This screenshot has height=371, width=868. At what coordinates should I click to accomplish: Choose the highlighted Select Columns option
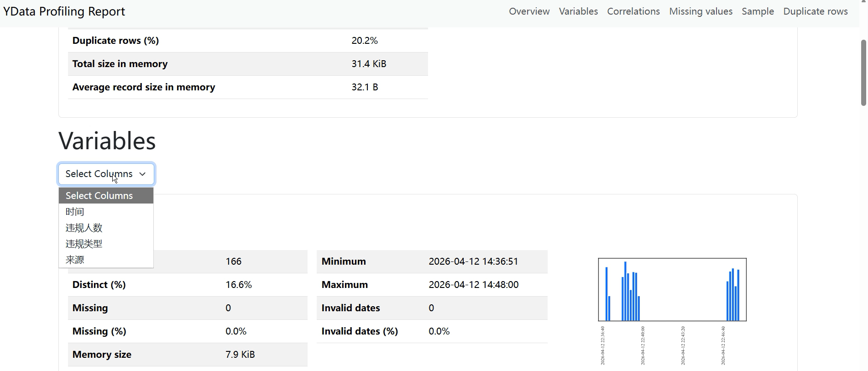pos(99,196)
